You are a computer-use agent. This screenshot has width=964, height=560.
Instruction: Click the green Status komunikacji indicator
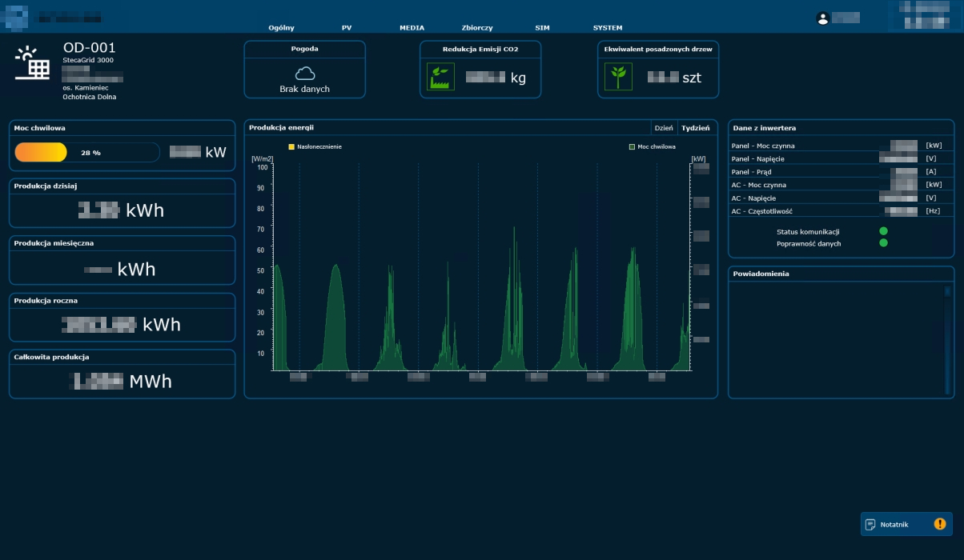point(884,231)
